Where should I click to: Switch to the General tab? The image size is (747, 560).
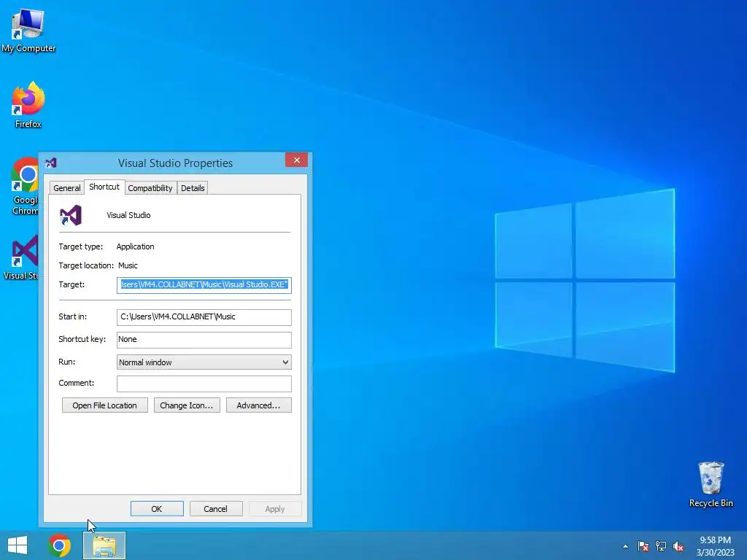pos(66,188)
